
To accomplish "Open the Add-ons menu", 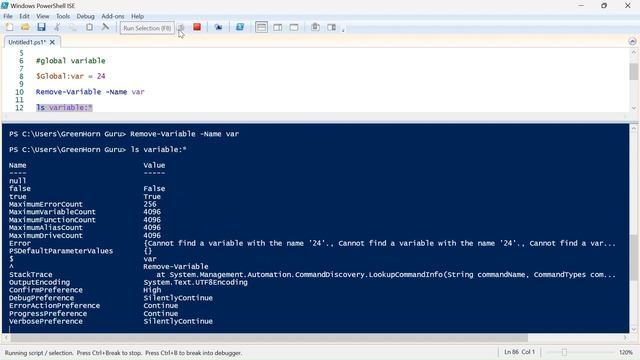I will click(x=113, y=16).
